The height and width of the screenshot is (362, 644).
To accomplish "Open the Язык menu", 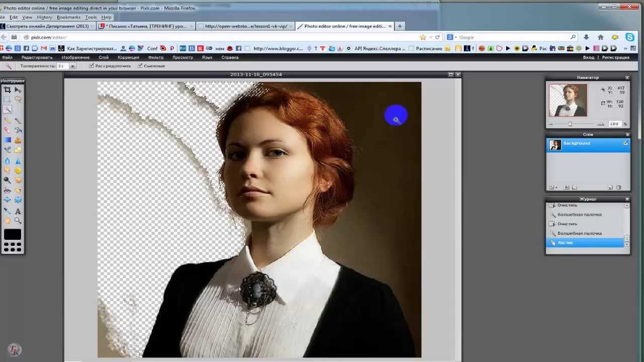I will coord(207,57).
